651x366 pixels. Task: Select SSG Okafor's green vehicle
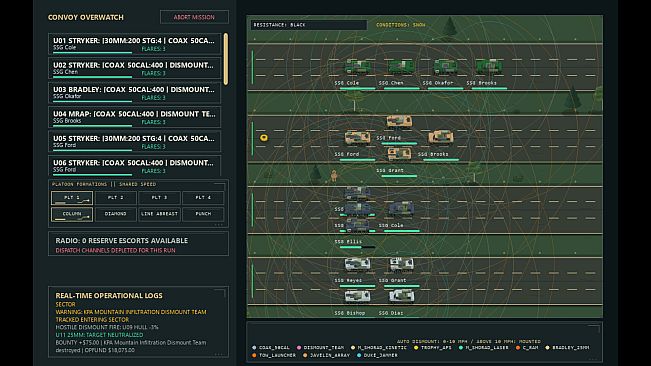tap(445, 66)
